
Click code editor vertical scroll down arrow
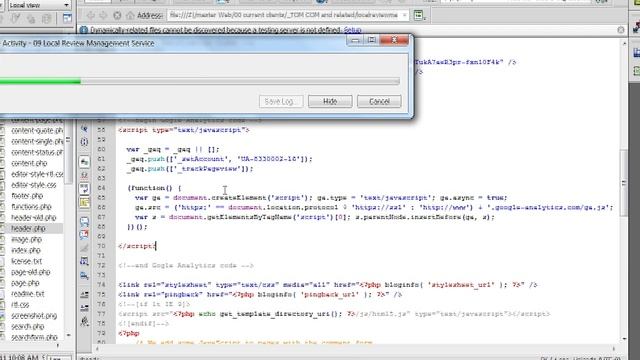(624, 339)
